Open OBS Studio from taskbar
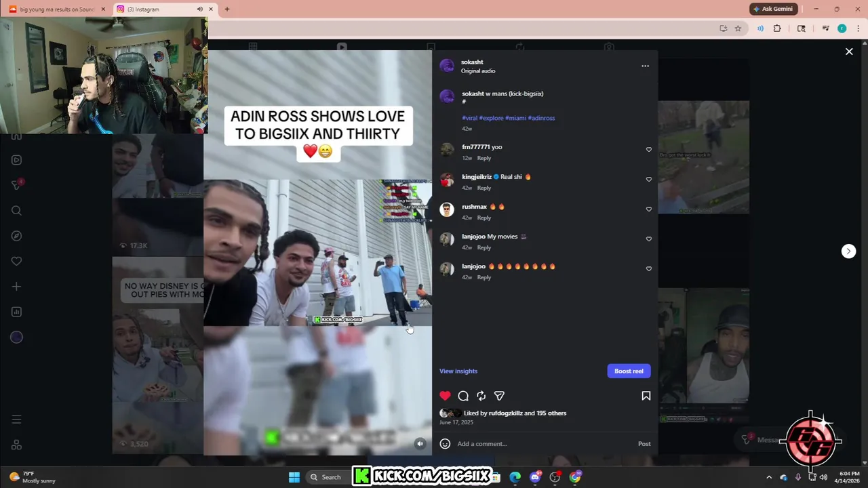This screenshot has width=868, height=488. 555,477
